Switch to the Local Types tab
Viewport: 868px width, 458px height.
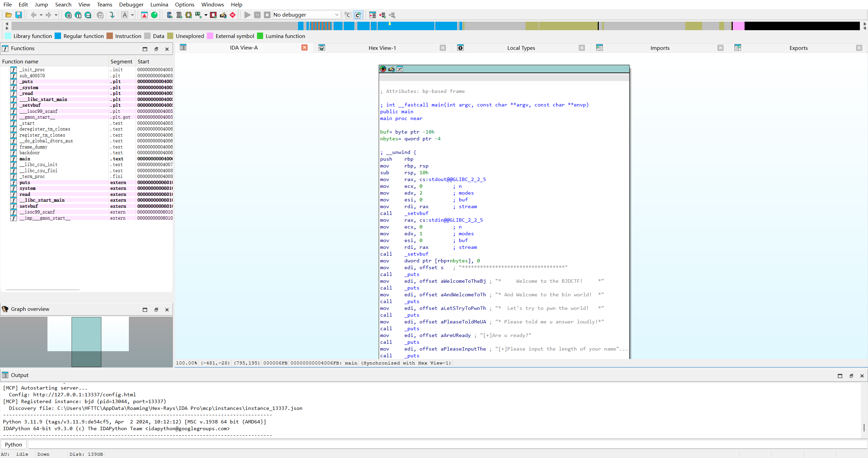coord(521,48)
